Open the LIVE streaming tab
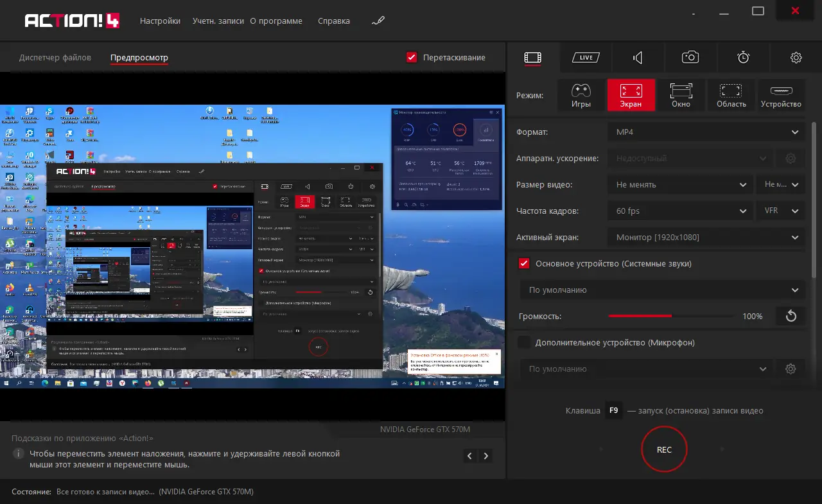The height and width of the screenshot is (504, 822). [586, 58]
